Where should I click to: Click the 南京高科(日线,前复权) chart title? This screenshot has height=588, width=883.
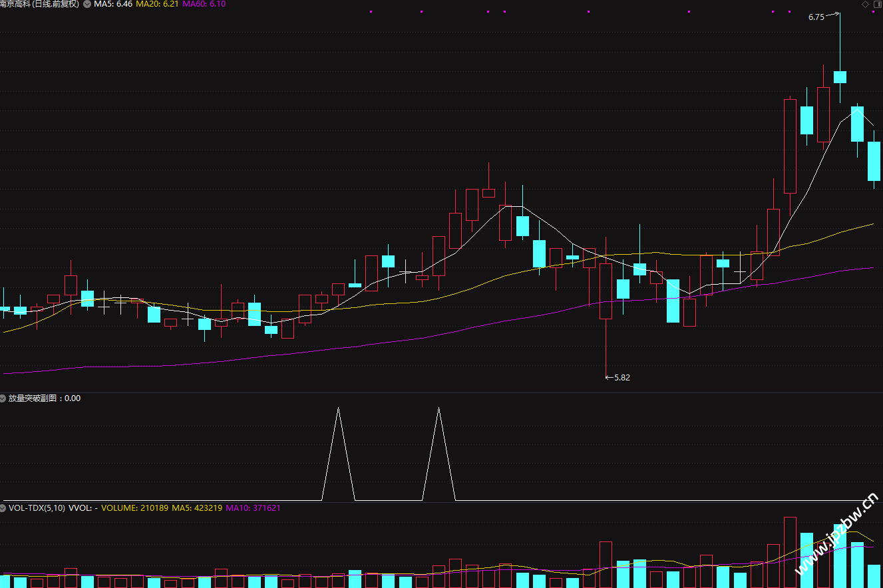[x=39, y=4]
